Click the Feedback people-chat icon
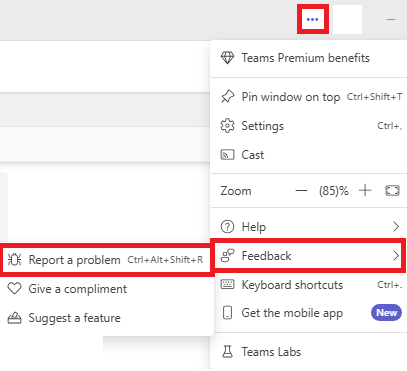407x371 pixels. 228,256
